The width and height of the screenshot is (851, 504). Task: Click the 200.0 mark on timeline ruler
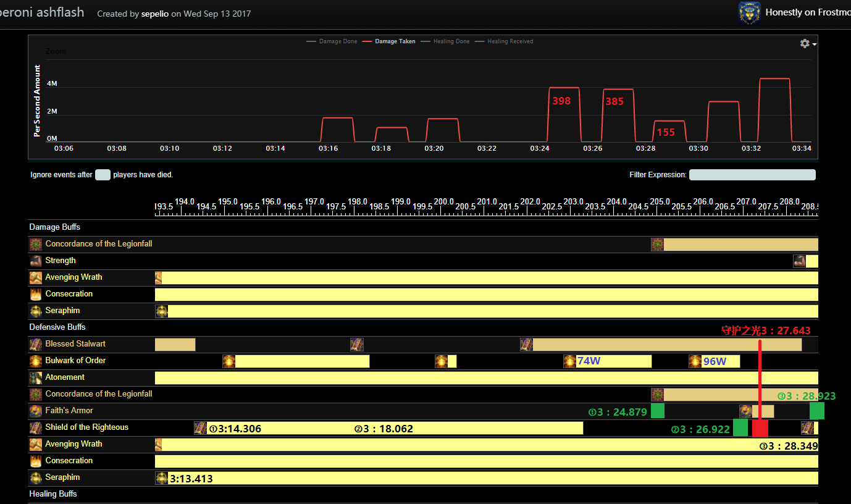point(444,202)
